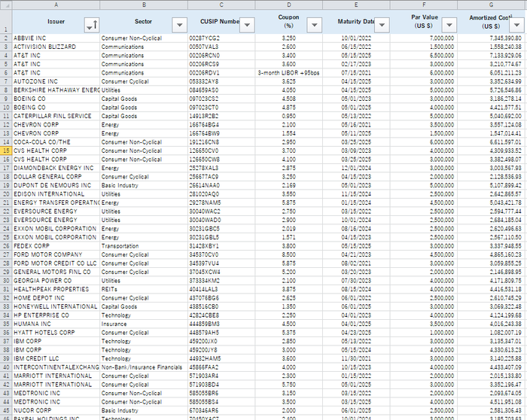Select the CATERPILLAR FINL SERVICE cell
The height and width of the screenshot is (420, 527).
coord(56,116)
